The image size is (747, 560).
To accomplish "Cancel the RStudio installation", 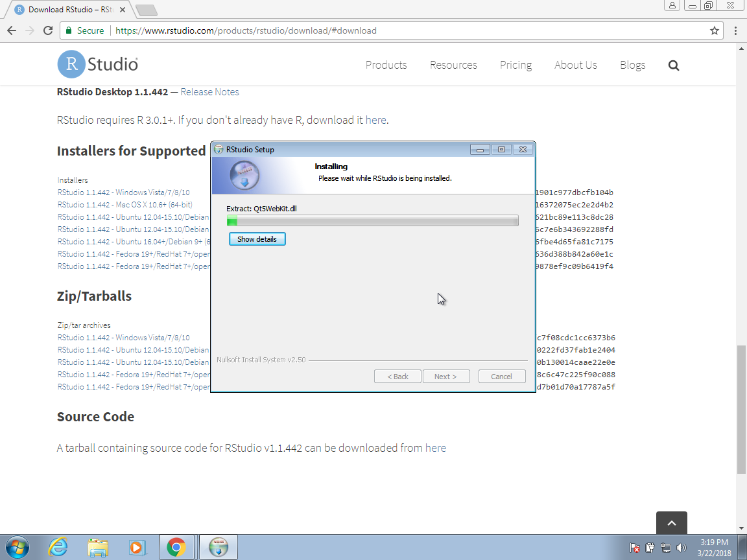I will tap(501, 377).
